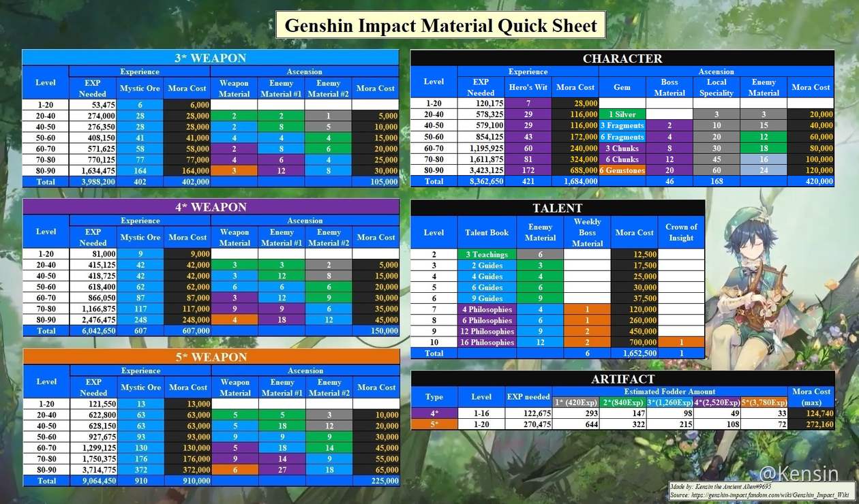Select the 8,362,650 total EXP cell

click(481, 181)
